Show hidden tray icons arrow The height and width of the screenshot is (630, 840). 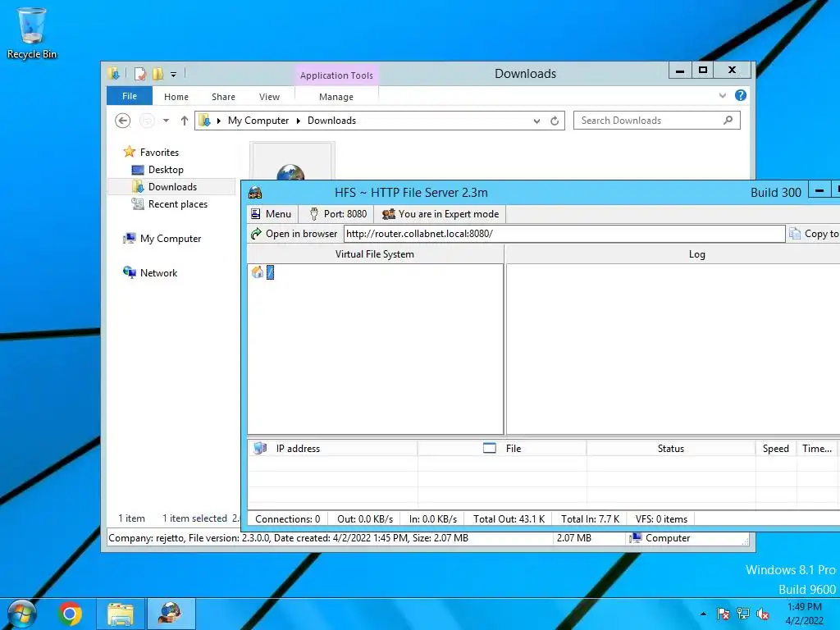[x=703, y=614]
